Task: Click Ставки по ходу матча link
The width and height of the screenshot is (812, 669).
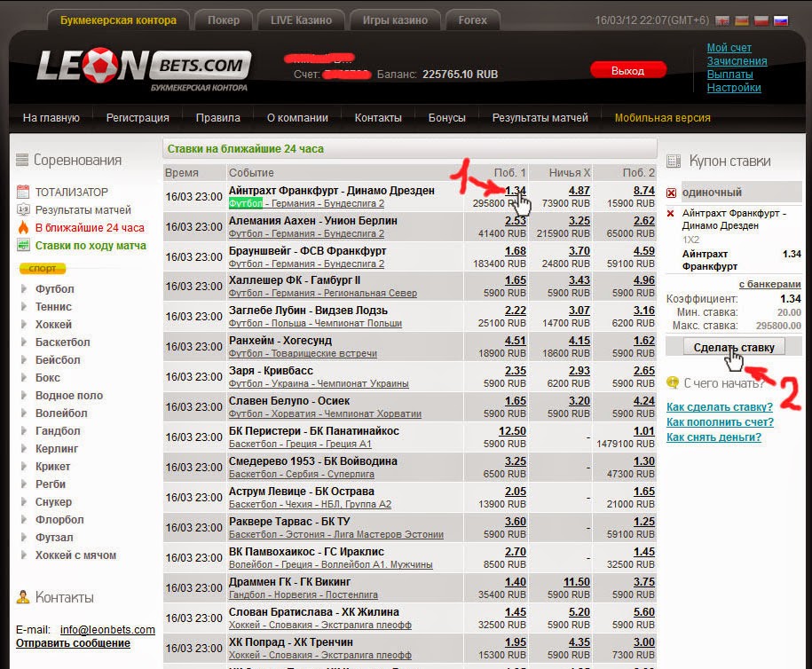Action: tap(91, 246)
